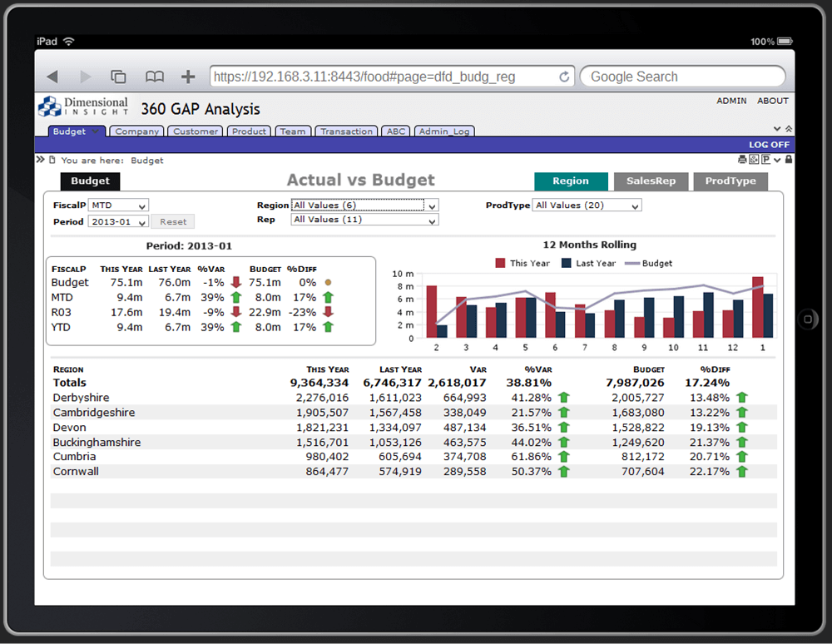
Task: Print the report using the printer icon
Action: tap(742, 160)
